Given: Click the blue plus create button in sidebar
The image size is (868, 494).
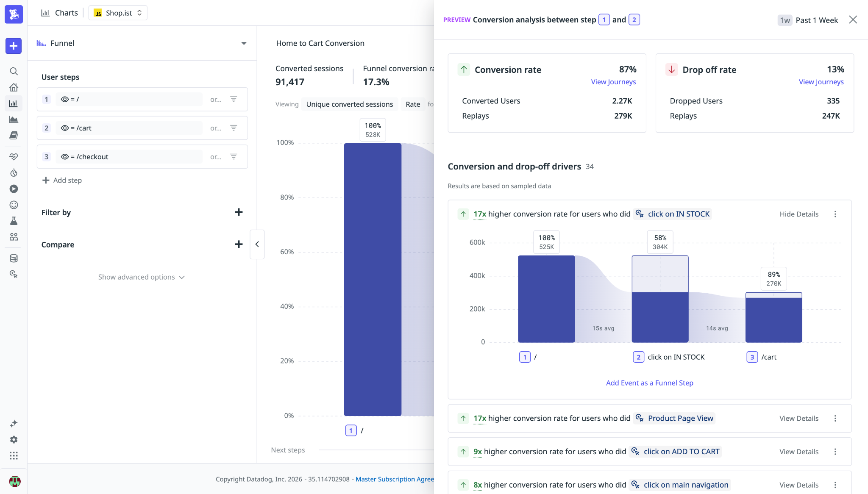Looking at the screenshot, I should [14, 46].
